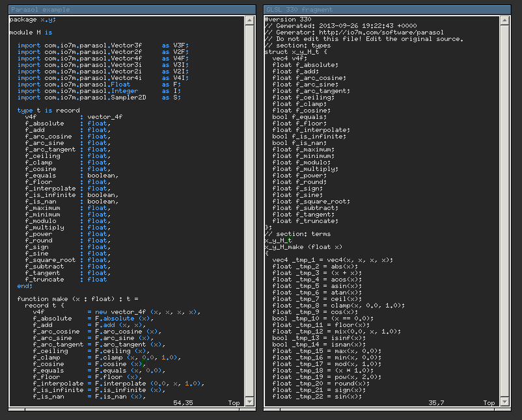Click the 'x_y_M_make (float x)' line

tap(303, 247)
